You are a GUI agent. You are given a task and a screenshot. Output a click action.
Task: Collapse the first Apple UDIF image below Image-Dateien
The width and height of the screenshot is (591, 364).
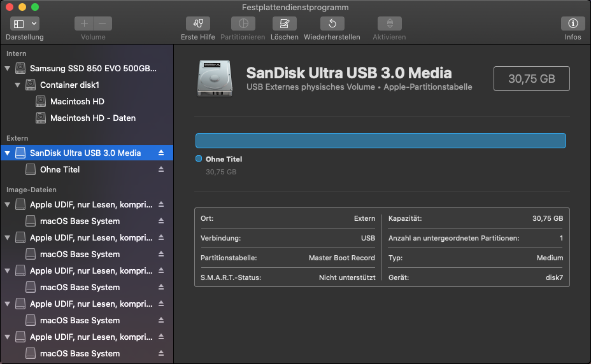[7, 205]
